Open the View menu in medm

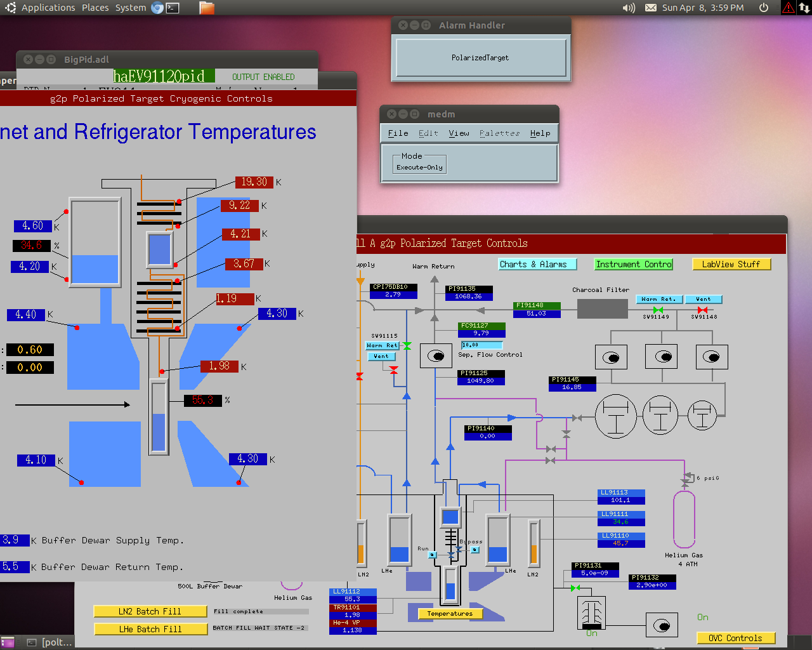pos(459,133)
